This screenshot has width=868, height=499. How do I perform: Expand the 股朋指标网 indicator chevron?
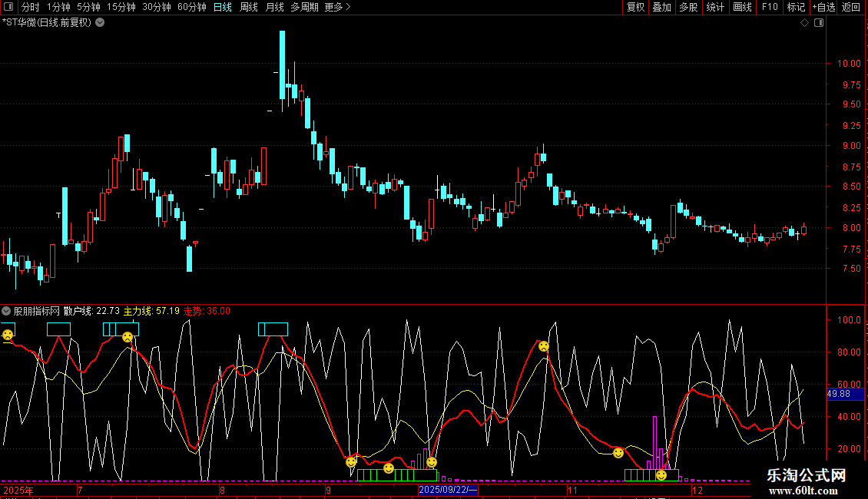pyautogui.click(x=6, y=311)
